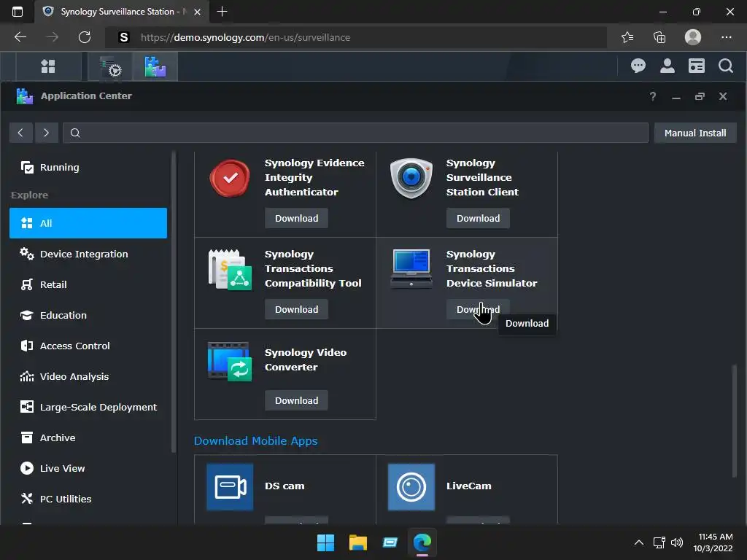Open the Device Integration category
The height and width of the screenshot is (560, 747).
click(x=88, y=254)
